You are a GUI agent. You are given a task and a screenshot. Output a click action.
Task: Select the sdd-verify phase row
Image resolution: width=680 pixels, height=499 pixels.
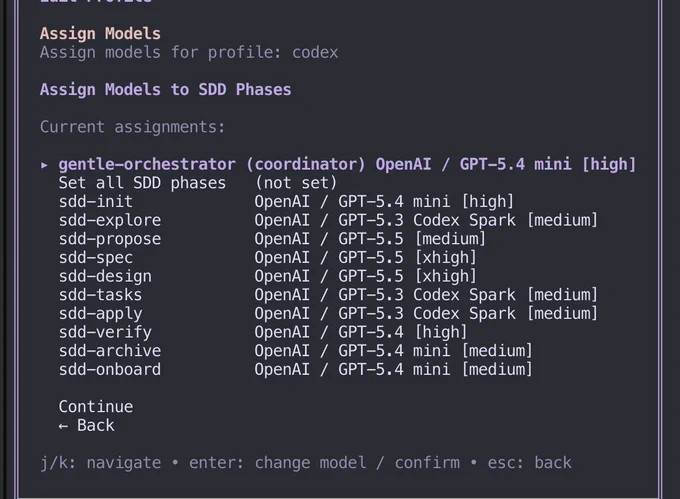(x=263, y=332)
